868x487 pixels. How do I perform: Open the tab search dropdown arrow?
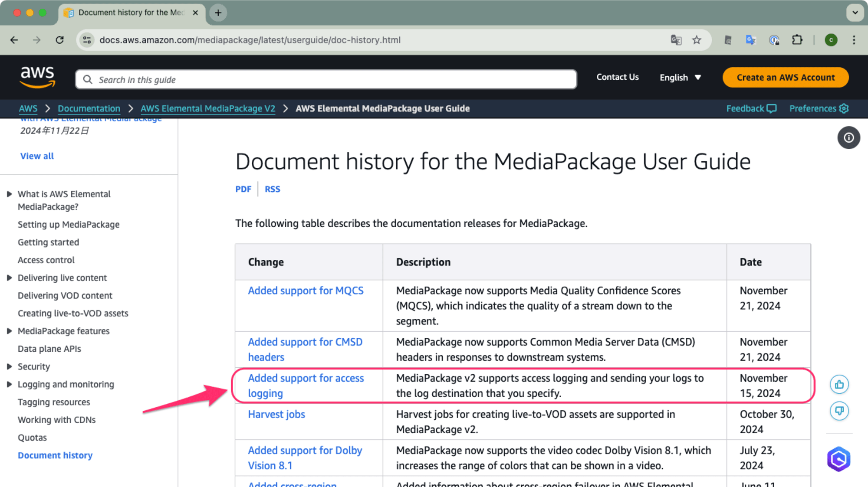pyautogui.click(x=855, y=13)
